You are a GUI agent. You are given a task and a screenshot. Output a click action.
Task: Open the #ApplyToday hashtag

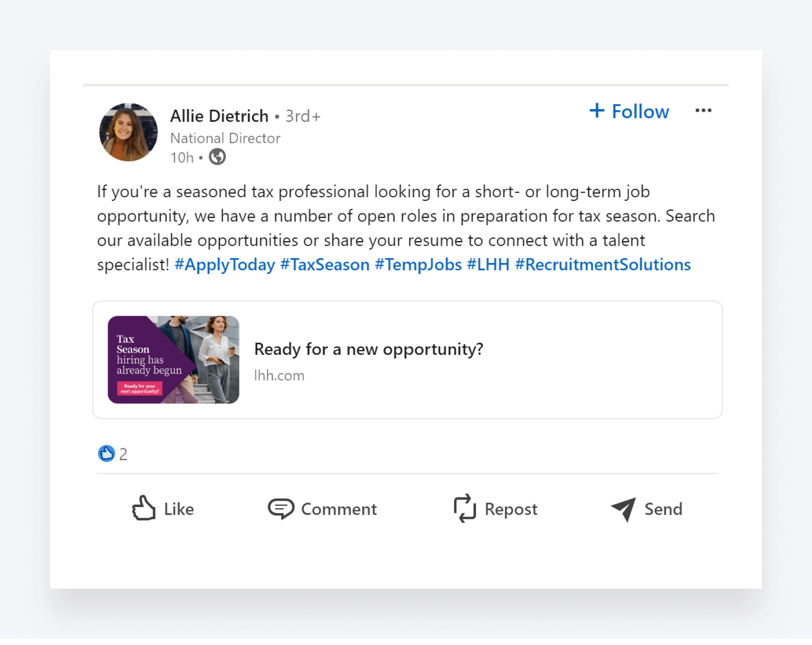[224, 265]
